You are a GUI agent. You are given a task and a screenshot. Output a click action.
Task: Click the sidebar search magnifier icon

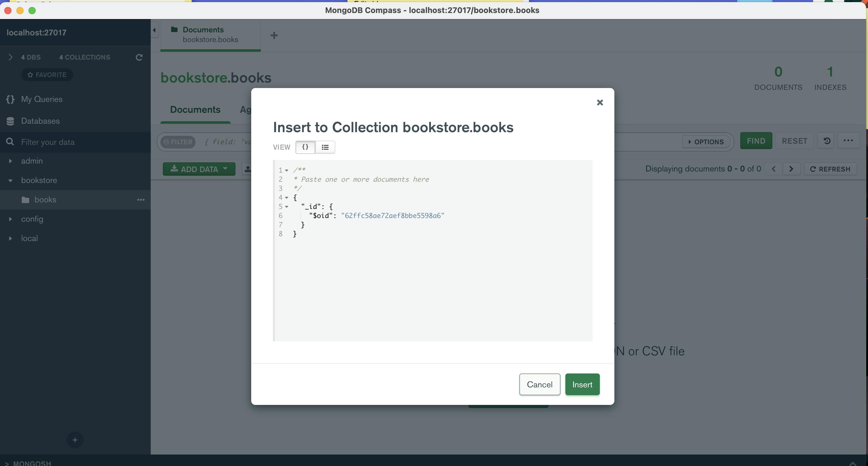tap(10, 142)
